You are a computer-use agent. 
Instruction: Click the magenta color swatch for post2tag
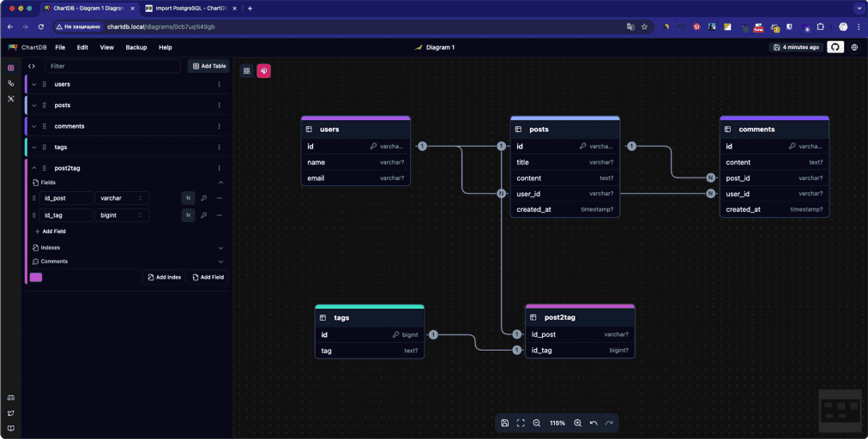tap(36, 277)
